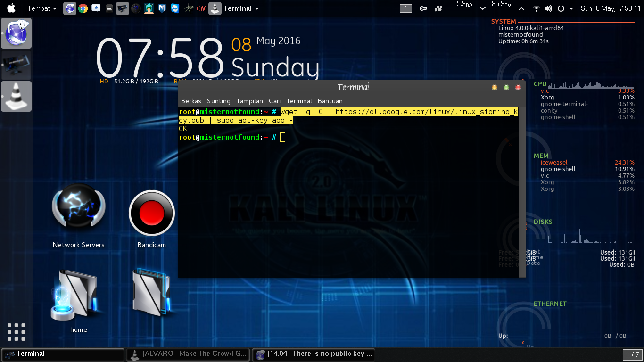The height and width of the screenshot is (362, 644).
Task: Click the 'Linux 4.0.0-kali1-amd64' system text
Action: tap(531, 28)
